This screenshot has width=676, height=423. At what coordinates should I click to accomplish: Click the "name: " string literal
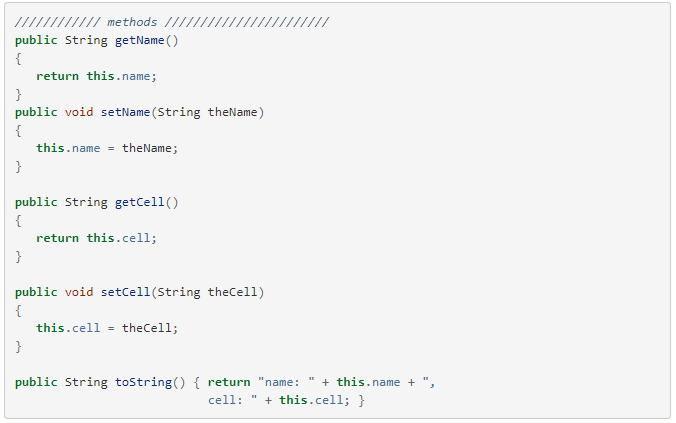pyautogui.click(x=286, y=382)
